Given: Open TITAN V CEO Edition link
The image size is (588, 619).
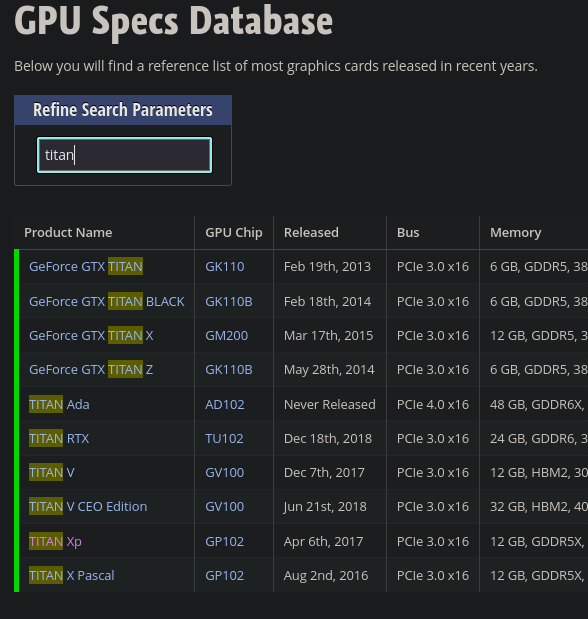Looking at the screenshot, I should point(88,506).
